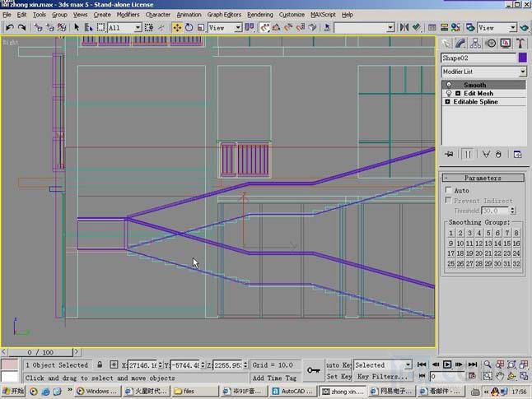Open Select by Name tool
Viewport: 532px width, 399px height.
[89, 27]
